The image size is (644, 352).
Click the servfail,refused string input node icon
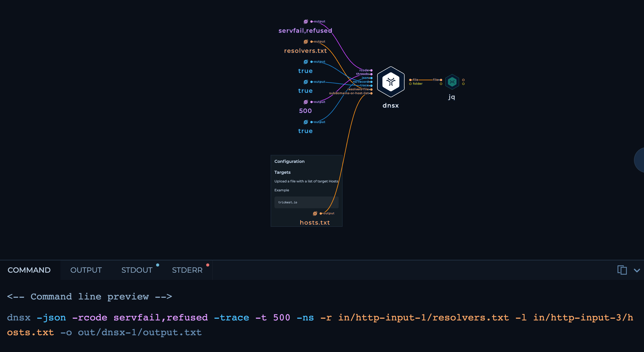tap(306, 22)
